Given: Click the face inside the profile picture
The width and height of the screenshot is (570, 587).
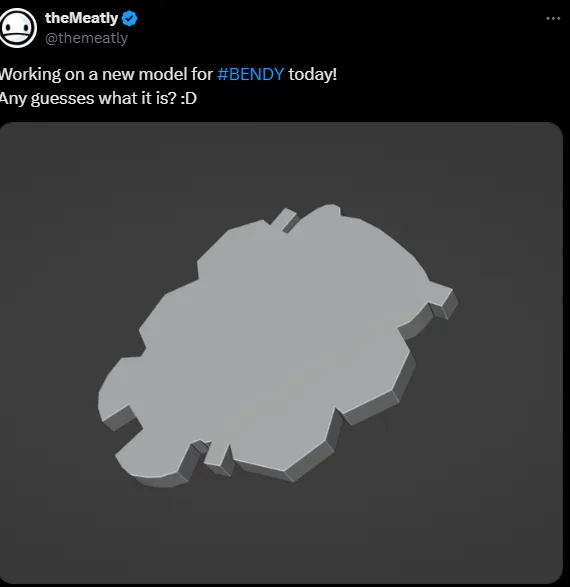Looking at the screenshot, I should coord(17,30).
